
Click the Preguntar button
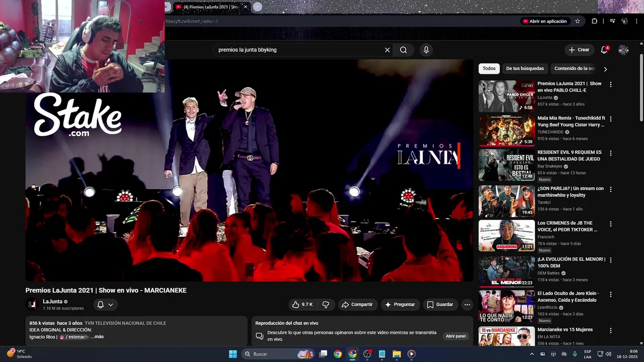[x=400, y=305]
